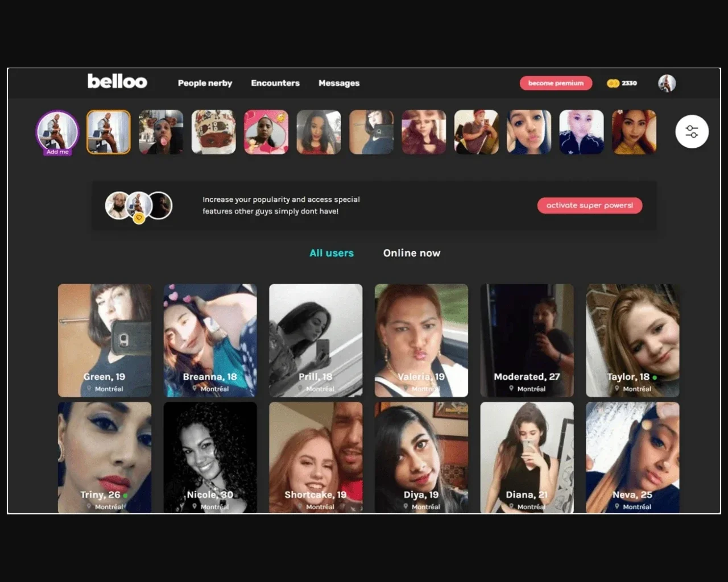
Task: Open Moderated, 27 profile card
Action: (x=527, y=340)
